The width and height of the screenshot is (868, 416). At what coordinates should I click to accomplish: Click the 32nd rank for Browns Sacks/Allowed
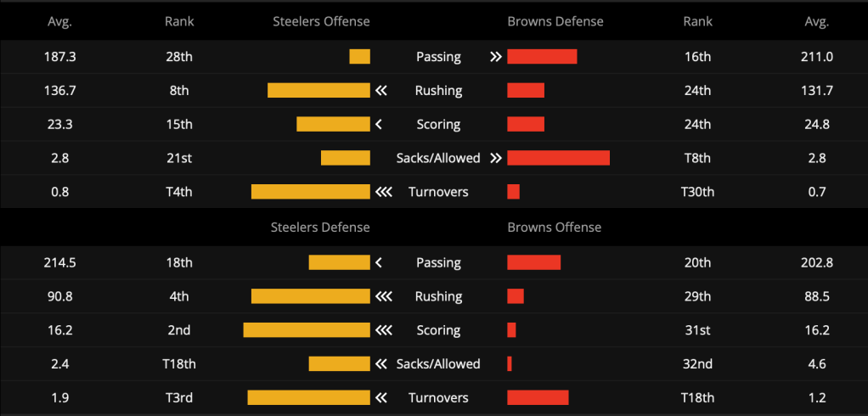pyautogui.click(x=697, y=364)
